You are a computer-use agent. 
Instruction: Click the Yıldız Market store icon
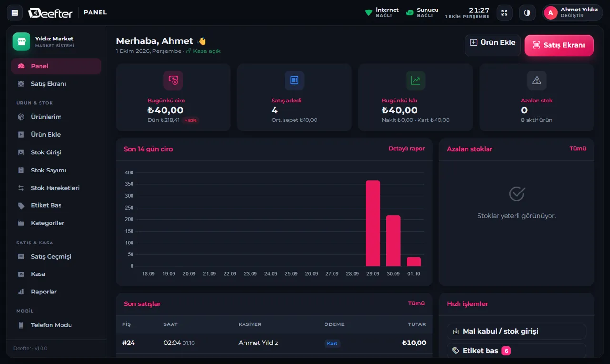(x=21, y=41)
